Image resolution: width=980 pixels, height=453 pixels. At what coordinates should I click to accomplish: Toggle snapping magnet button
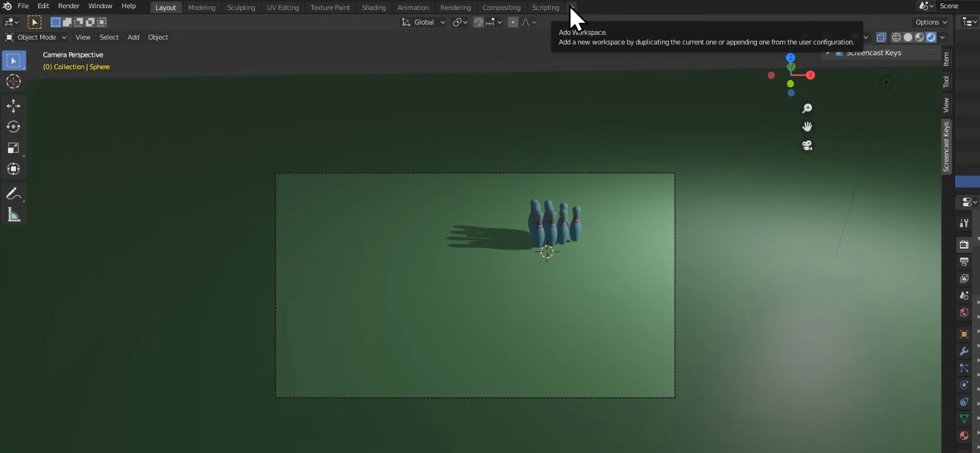tap(478, 22)
